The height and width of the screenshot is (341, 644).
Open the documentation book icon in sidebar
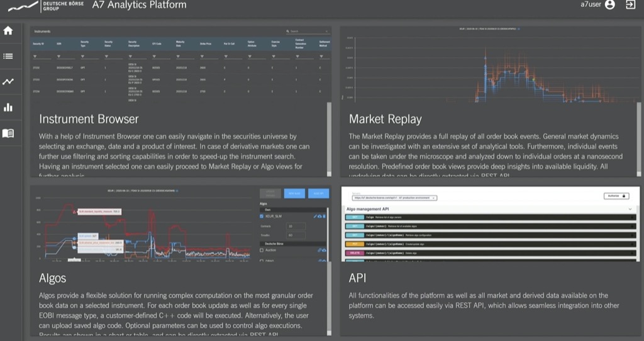click(x=8, y=133)
